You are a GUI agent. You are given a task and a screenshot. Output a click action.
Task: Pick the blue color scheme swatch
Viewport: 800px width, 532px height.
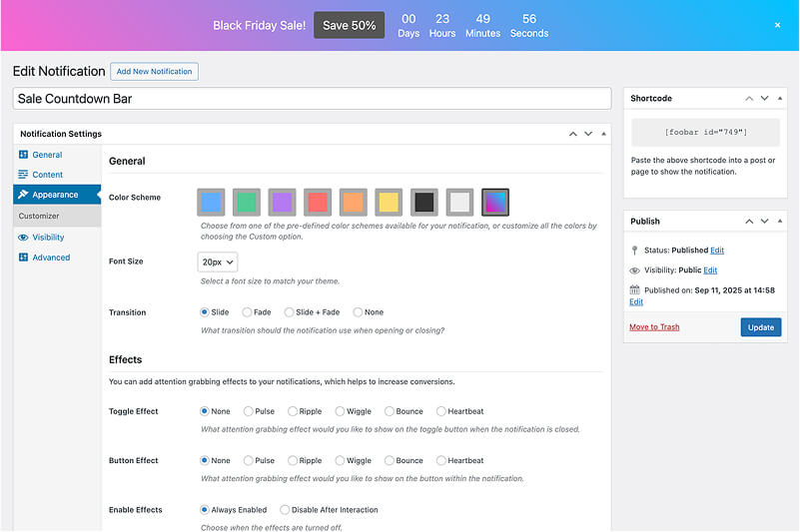click(x=211, y=202)
